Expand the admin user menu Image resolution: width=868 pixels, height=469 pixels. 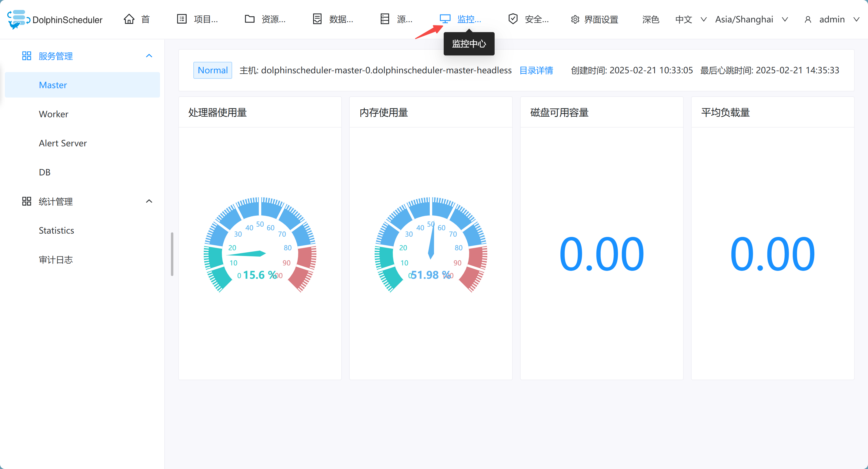click(831, 19)
